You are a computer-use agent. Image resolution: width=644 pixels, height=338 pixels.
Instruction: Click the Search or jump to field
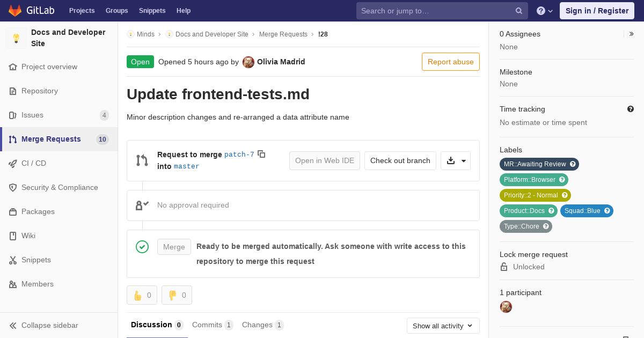pyautogui.click(x=435, y=11)
